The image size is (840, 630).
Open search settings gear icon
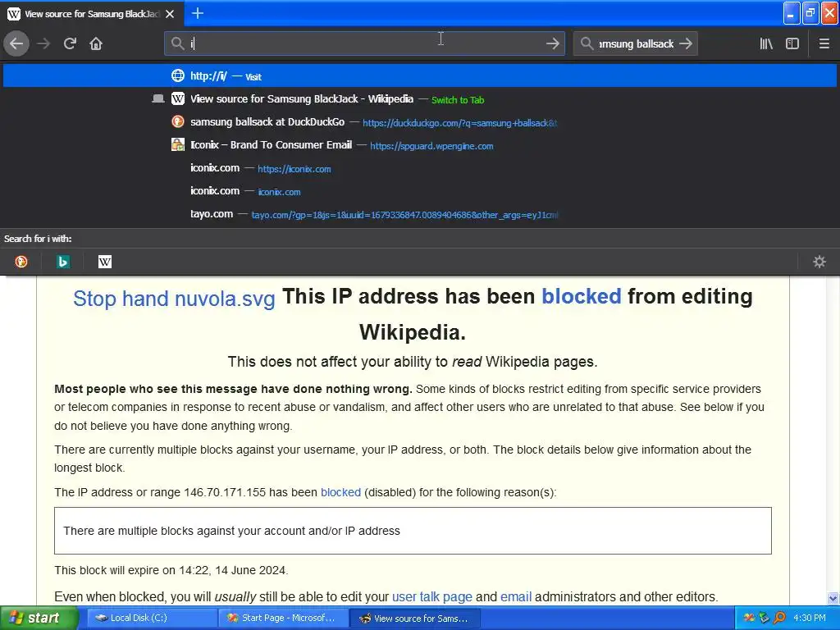(819, 262)
